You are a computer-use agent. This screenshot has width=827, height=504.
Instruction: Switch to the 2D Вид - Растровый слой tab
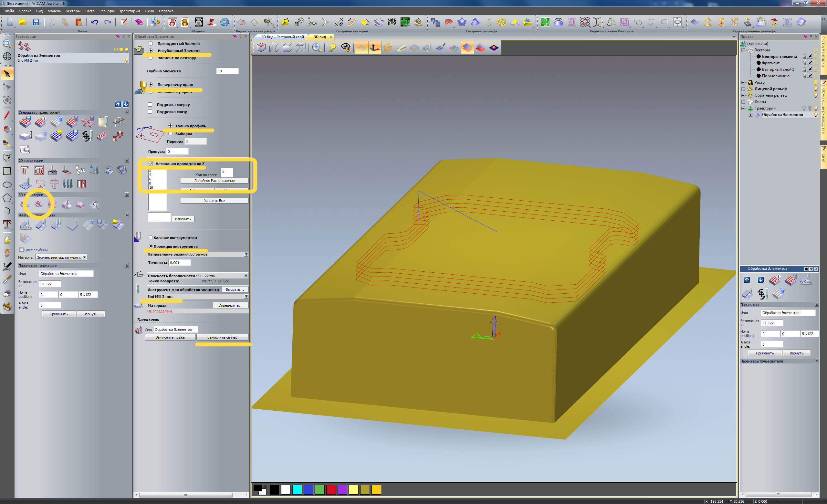pos(282,37)
